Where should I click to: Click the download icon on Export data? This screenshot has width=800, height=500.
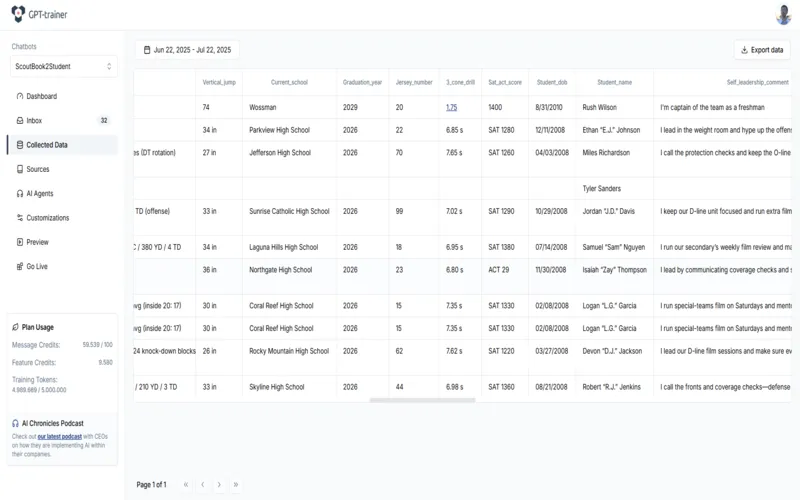point(744,50)
